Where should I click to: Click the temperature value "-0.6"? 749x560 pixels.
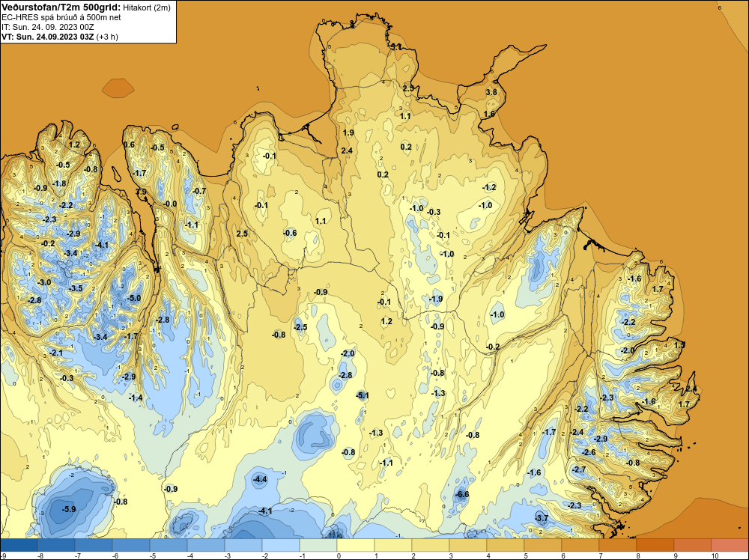tap(290, 233)
